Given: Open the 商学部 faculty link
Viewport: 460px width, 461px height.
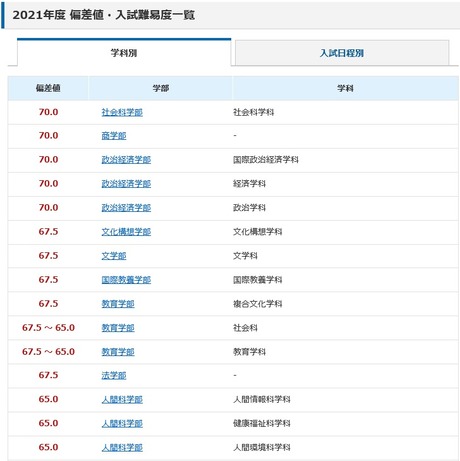Looking at the screenshot, I should (114, 136).
